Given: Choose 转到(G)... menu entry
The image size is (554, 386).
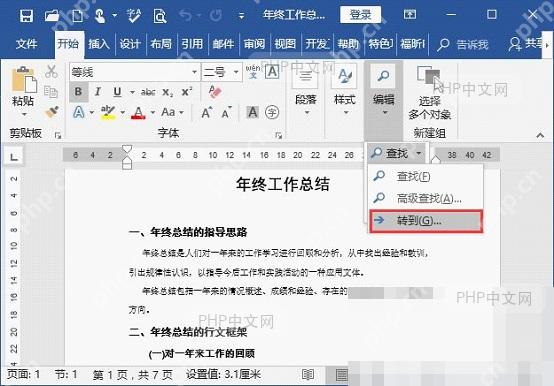Looking at the screenshot, I should tap(426, 221).
